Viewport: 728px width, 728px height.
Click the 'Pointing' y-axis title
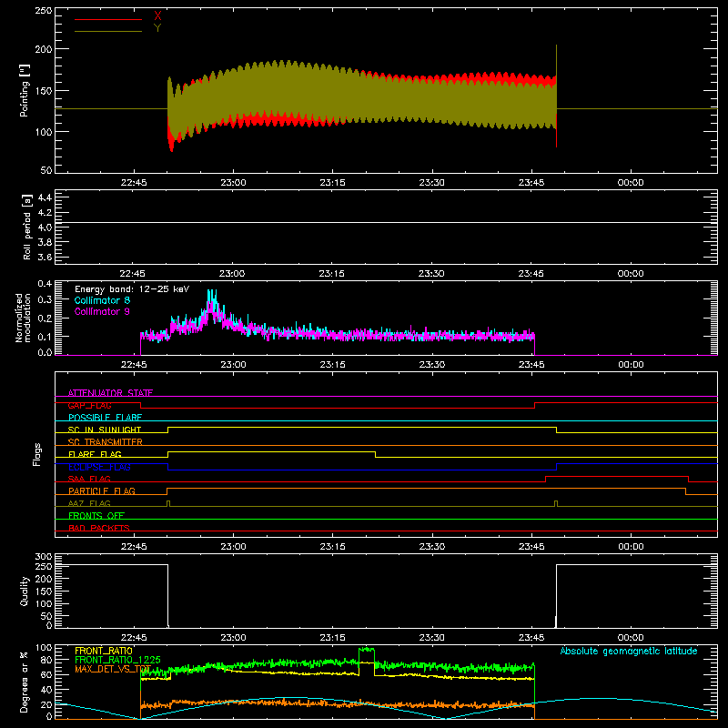(x=25, y=90)
